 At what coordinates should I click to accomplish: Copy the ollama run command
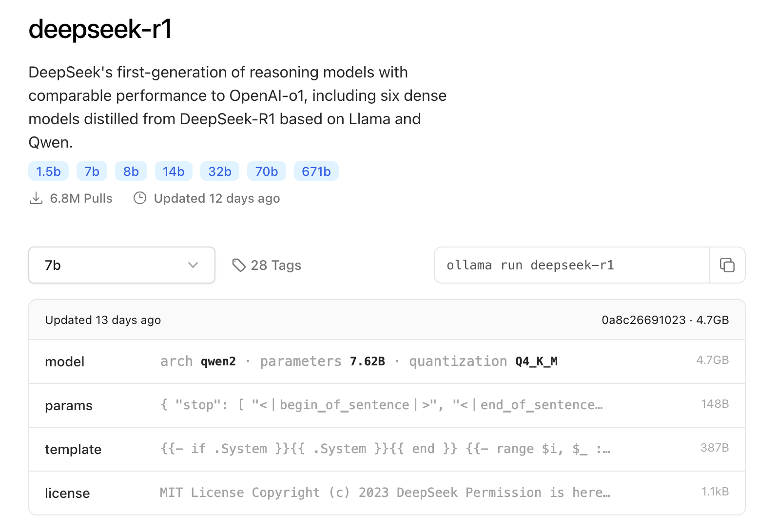tap(727, 265)
